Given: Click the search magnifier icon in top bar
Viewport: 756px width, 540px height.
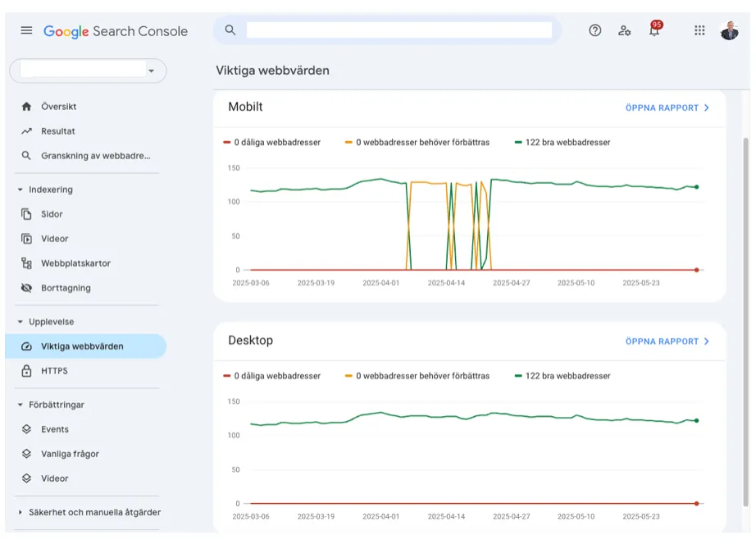Looking at the screenshot, I should pos(230,30).
